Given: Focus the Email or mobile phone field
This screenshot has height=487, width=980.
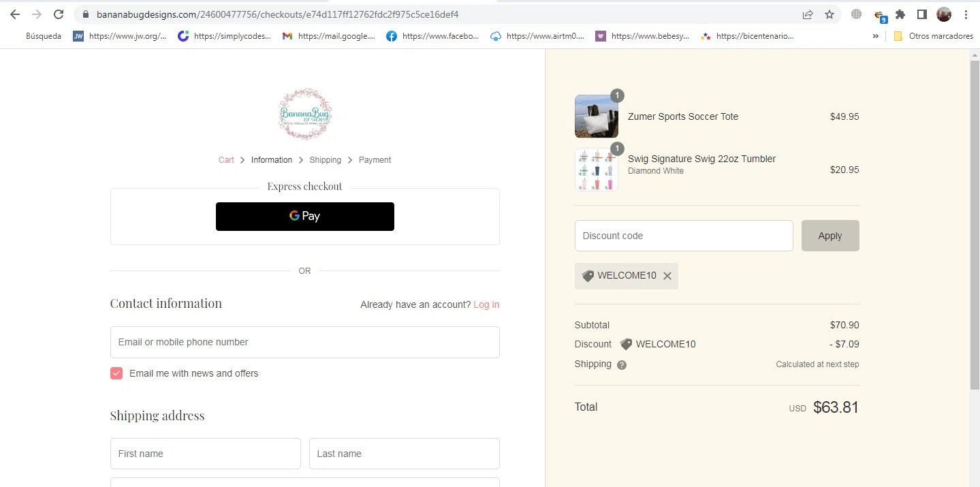Looking at the screenshot, I should [x=305, y=342].
